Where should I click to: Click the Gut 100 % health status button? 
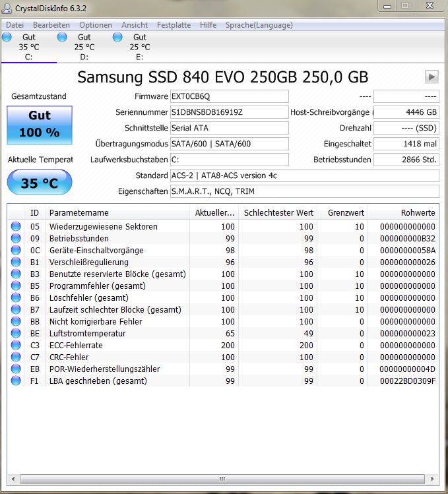pos(40,125)
